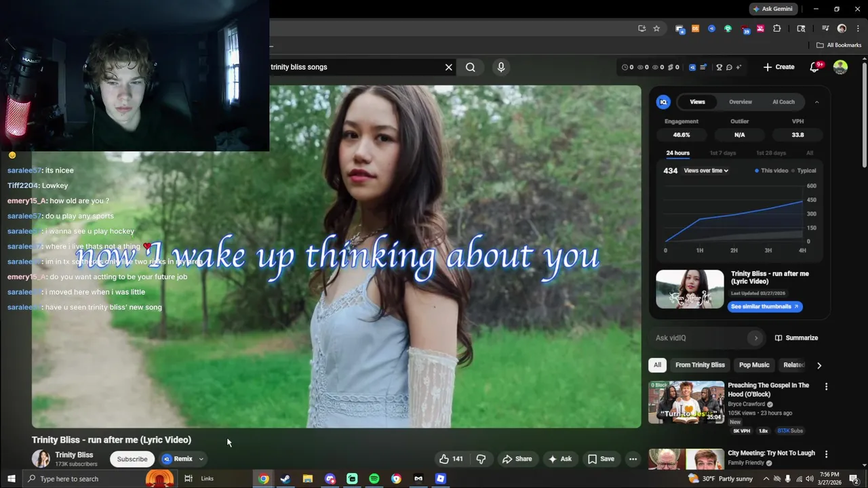Expand the Remix dropdown arrow

coord(201,459)
